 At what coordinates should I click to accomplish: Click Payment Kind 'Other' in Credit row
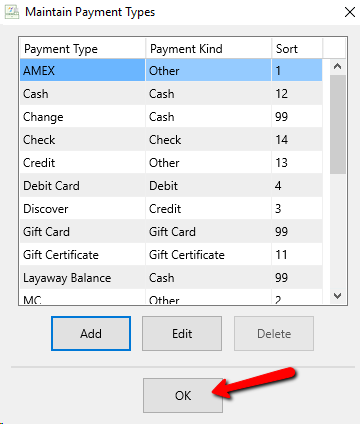(x=208, y=163)
